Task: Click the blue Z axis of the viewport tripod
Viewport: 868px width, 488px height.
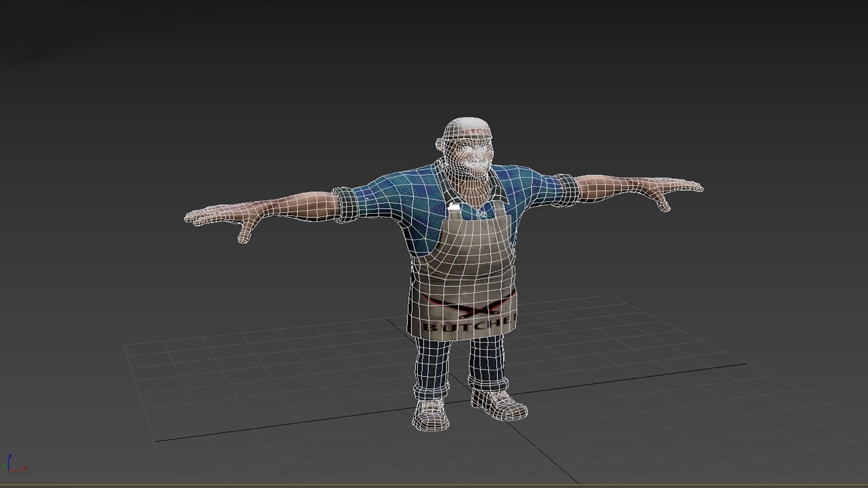Action: (9, 460)
